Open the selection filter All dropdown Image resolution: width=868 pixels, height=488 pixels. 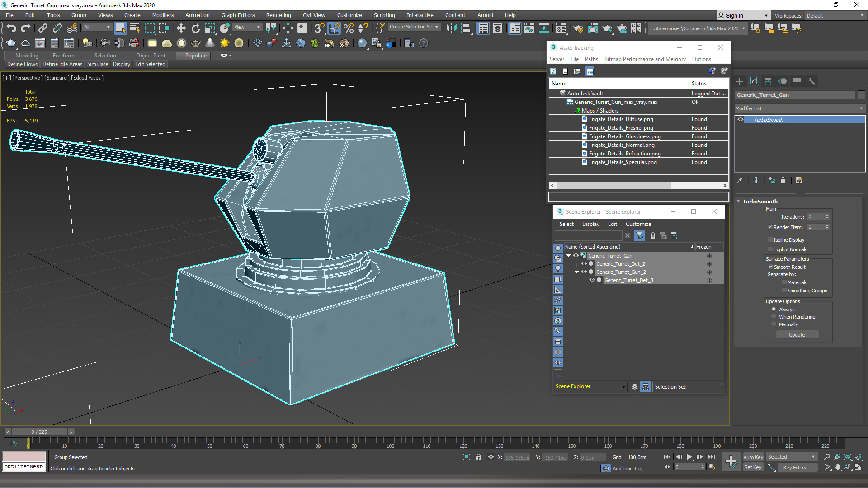tap(97, 27)
